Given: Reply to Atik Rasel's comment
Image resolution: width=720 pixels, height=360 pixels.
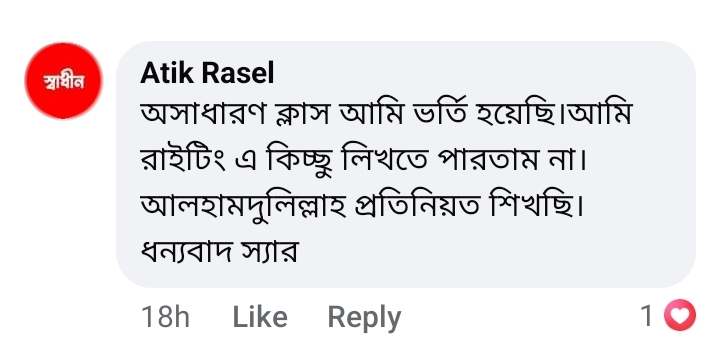Looking at the screenshot, I should tap(364, 318).
